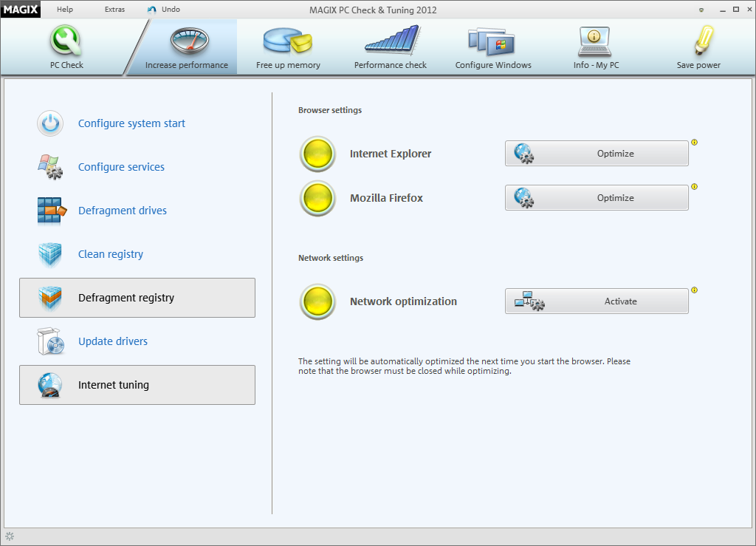Click the Network optimization label
This screenshot has height=546, width=756.
point(403,301)
